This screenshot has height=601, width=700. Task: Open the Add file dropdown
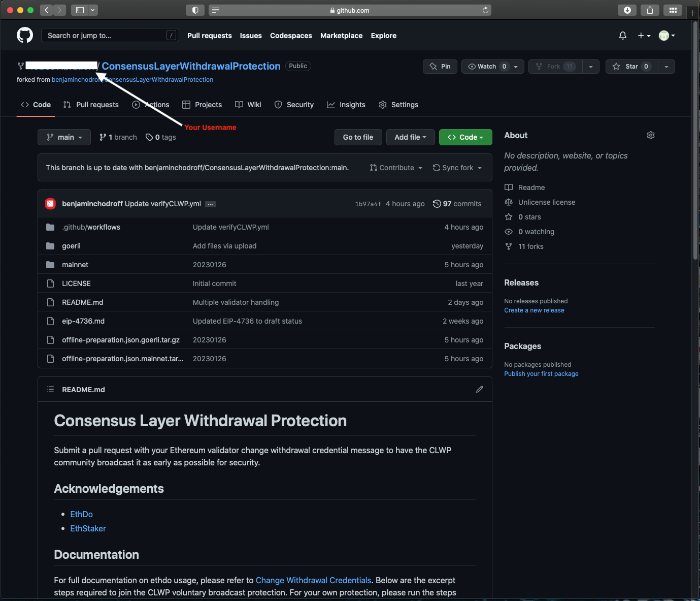(411, 137)
